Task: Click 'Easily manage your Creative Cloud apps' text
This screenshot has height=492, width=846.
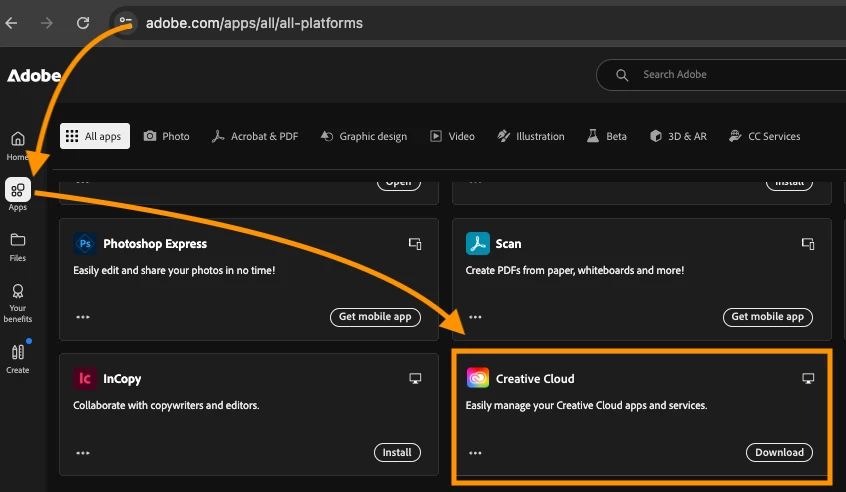Action: [586, 405]
